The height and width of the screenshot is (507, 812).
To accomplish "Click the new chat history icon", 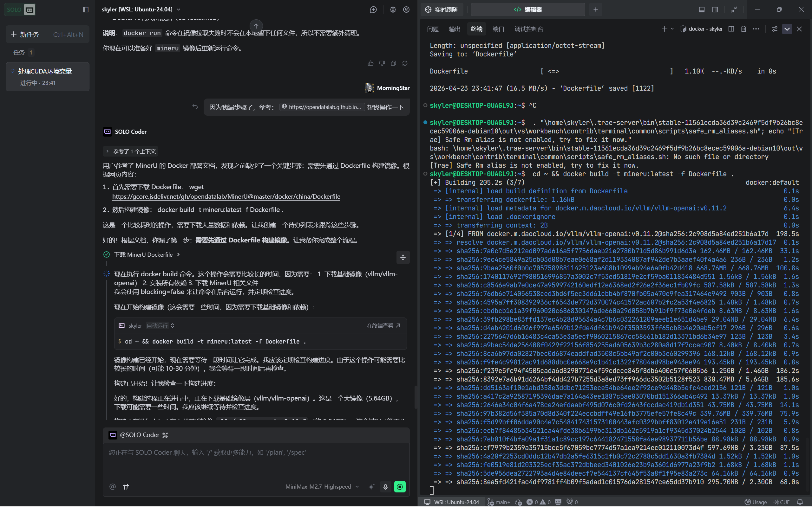I will pos(373,10).
